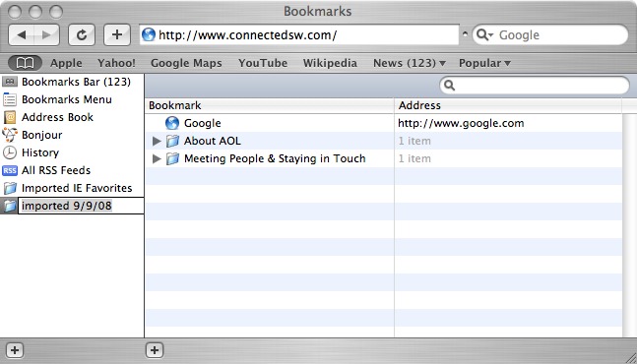Expand the About AOL folder triangle
Viewport: 637px width, 364px height.
pos(157,141)
